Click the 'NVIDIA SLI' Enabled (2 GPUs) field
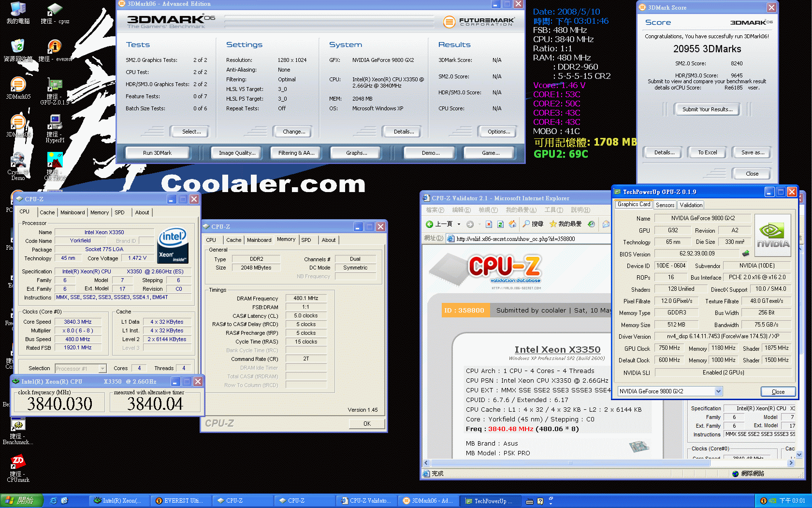 pyautogui.click(x=723, y=373)
